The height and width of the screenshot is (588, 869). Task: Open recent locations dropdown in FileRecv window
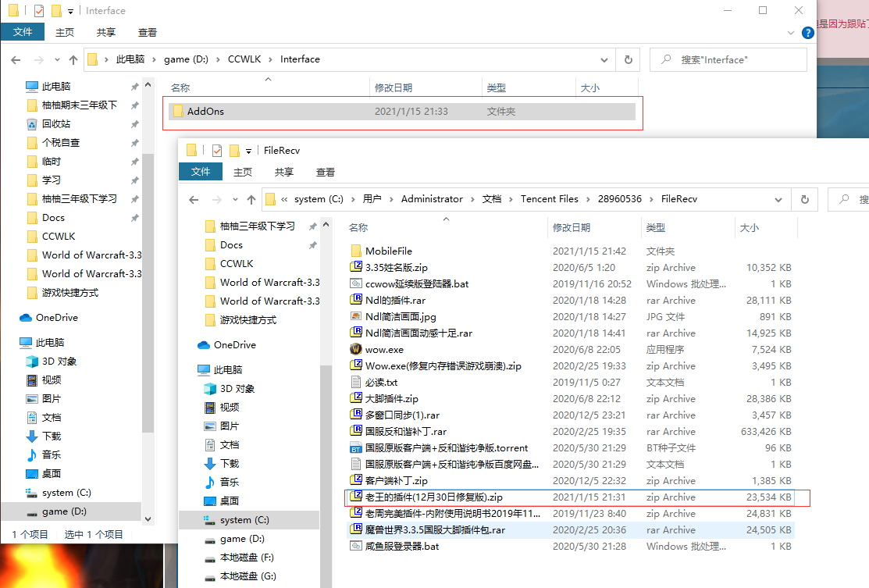click(x=233, y=200)
